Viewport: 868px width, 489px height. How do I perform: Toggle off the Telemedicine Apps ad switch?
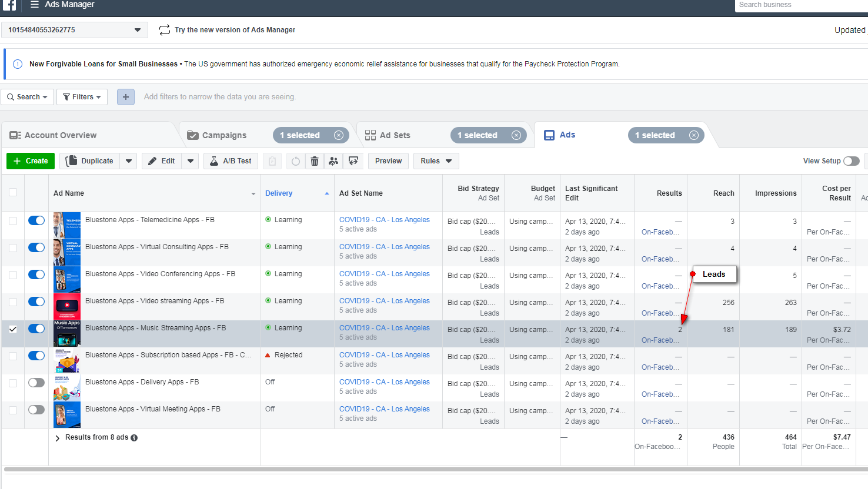[36, 220]
